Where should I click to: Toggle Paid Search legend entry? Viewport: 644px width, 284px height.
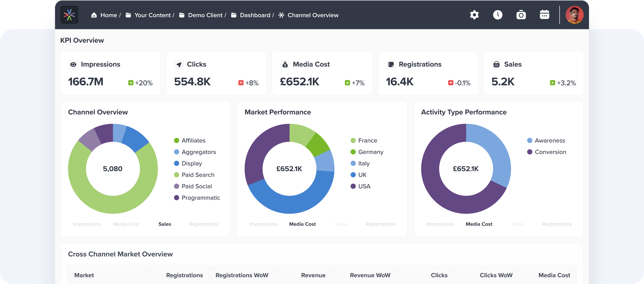click(x=194, y=175)
